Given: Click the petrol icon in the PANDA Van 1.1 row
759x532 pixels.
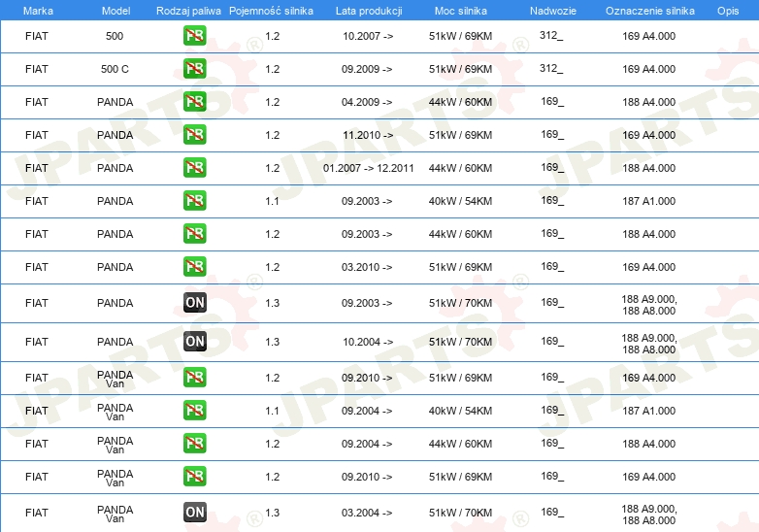Looking at the screenshot, I should pos(194,410).
